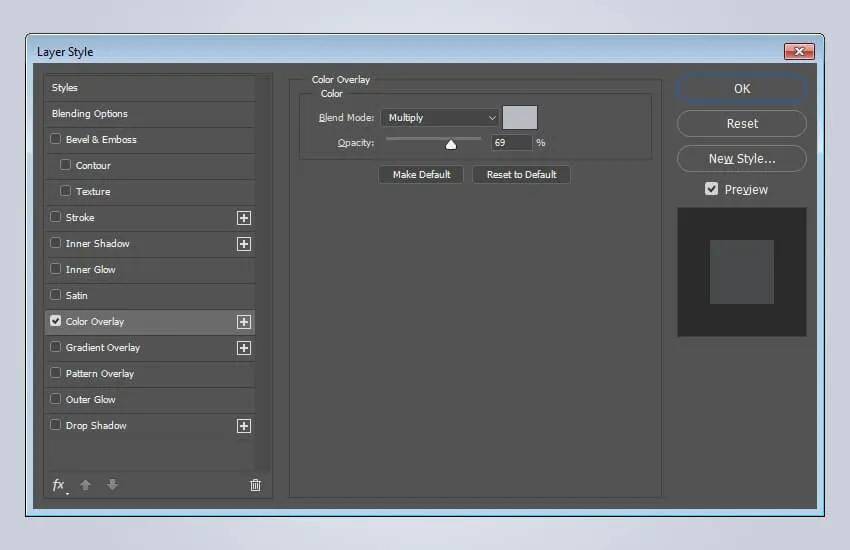Close the Layer Style dialog
Screen dimensions: 850x550
800,51
